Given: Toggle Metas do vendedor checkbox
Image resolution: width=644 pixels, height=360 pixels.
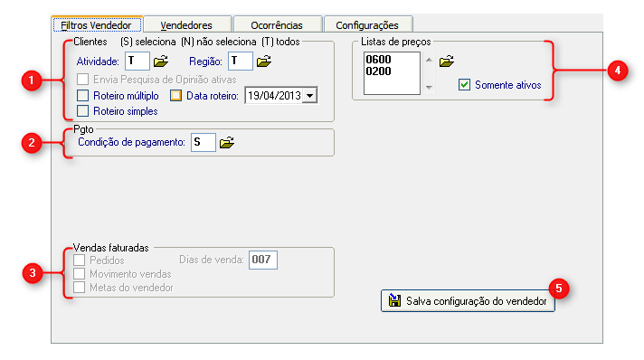Looking at the screenshot, I should click(79, 288).
